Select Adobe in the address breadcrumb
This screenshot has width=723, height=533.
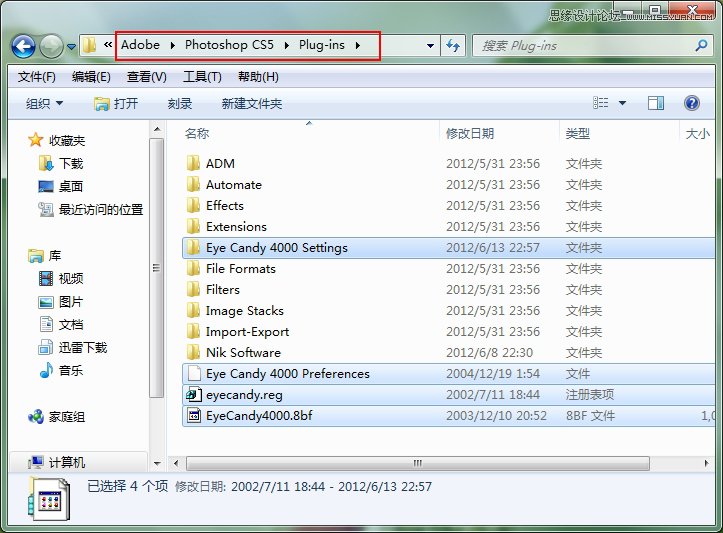click(140, 45)
